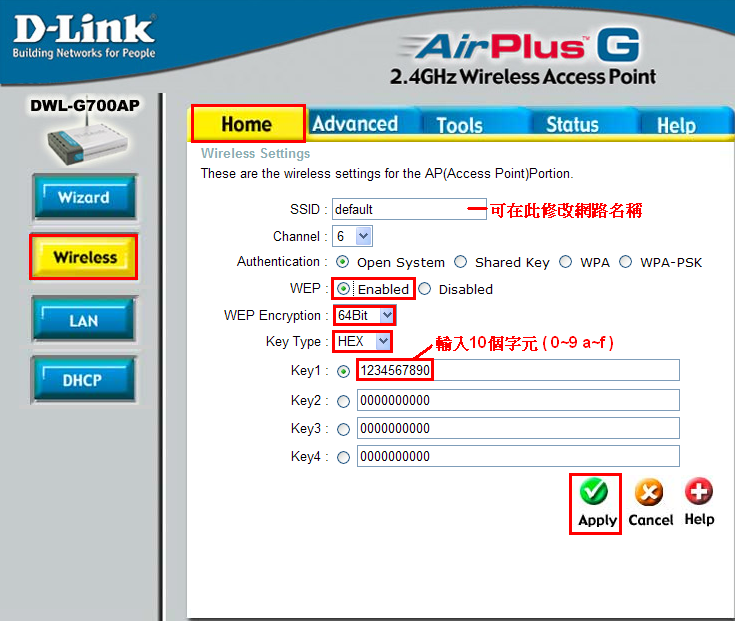Open the Home tab

pos(247,124)
